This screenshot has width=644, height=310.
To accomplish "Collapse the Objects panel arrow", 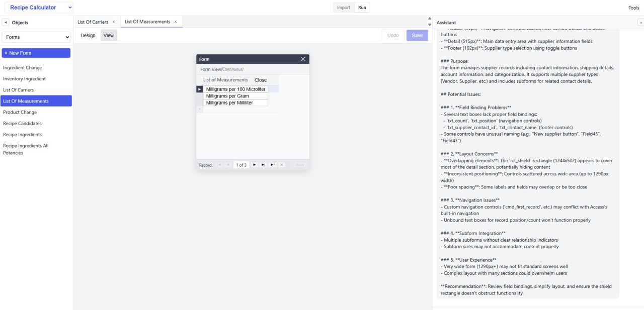I will point(6,23).
